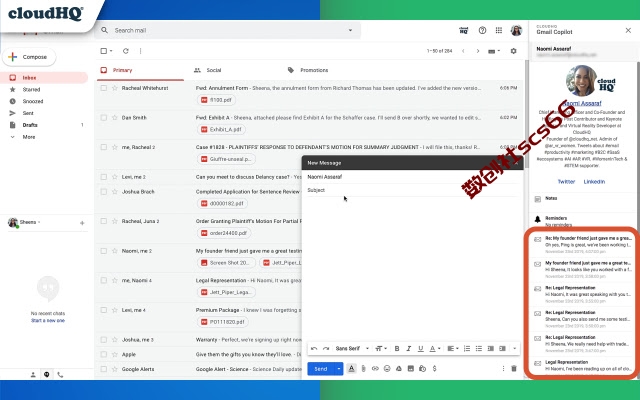Open the Primary tab
This screenshot has height=400, width=640.
pyautogui.click(x=140, y=70)
